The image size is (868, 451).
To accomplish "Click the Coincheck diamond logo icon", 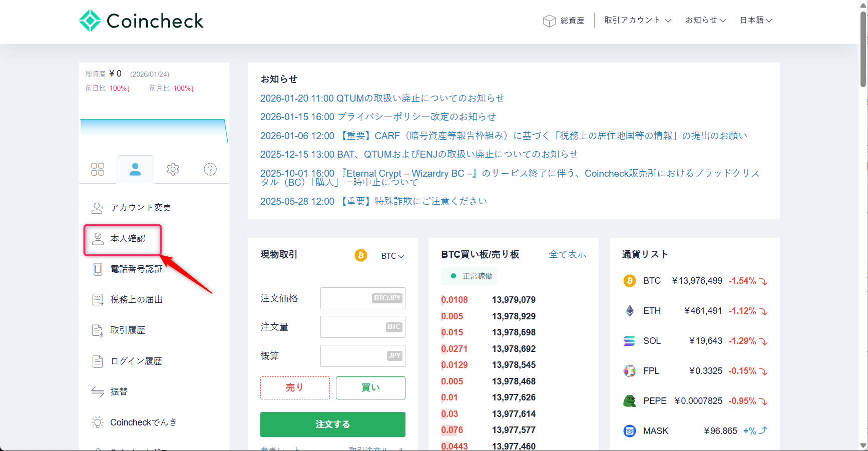I will coord(89,20).
